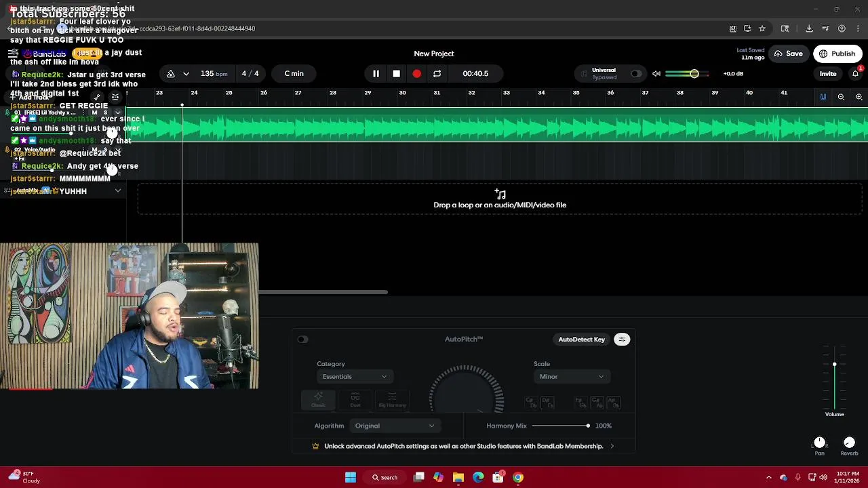
Task: Stop playback with the square button
Action: (396, 74)
